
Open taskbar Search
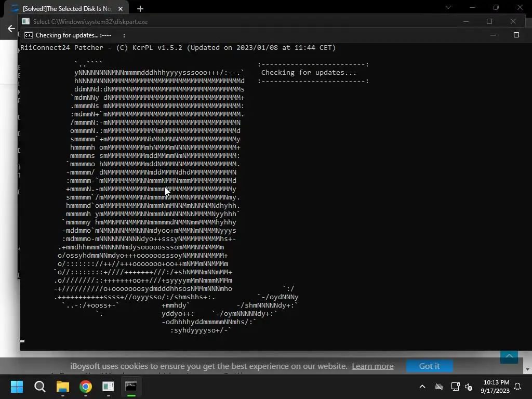pyautogui.click(x=39, y=387)
